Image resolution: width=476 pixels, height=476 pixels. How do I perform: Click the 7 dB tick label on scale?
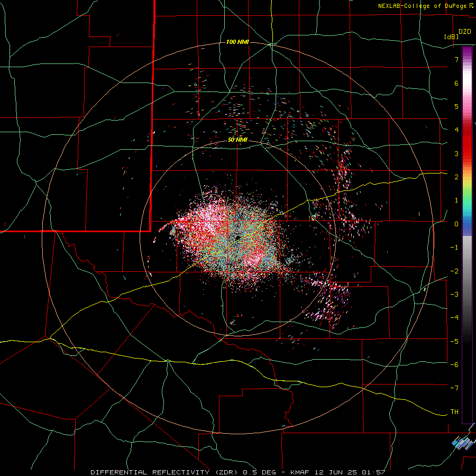(456, 59)
